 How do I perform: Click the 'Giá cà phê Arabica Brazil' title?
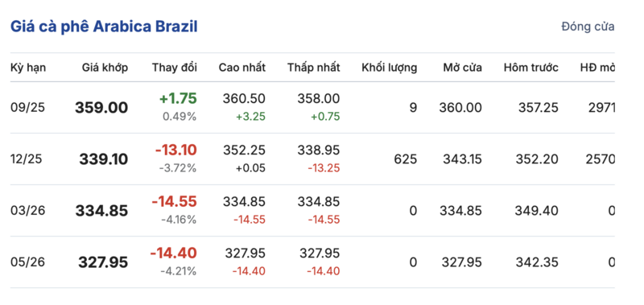[104, 27]
